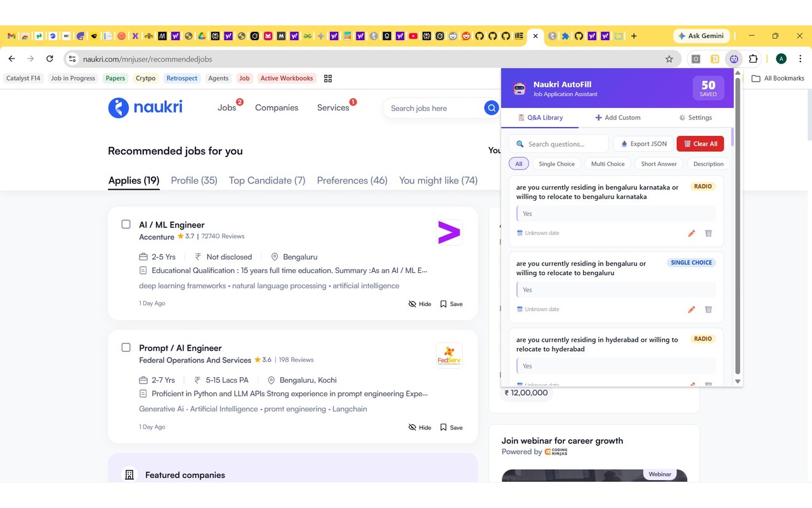Open Federal Operations 198 Reviews link
The image size is (812, 508).
click(x=296, y=359)
